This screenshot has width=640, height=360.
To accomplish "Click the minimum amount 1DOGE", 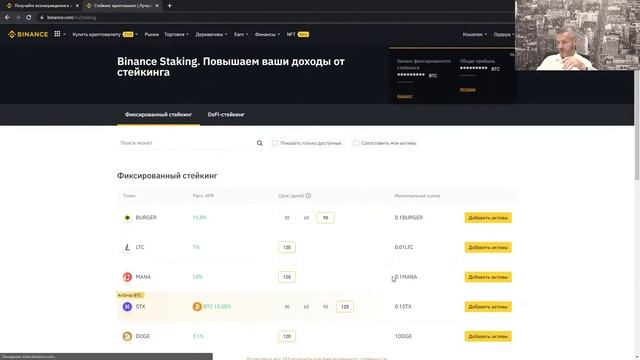I will (x=403, y=336).
